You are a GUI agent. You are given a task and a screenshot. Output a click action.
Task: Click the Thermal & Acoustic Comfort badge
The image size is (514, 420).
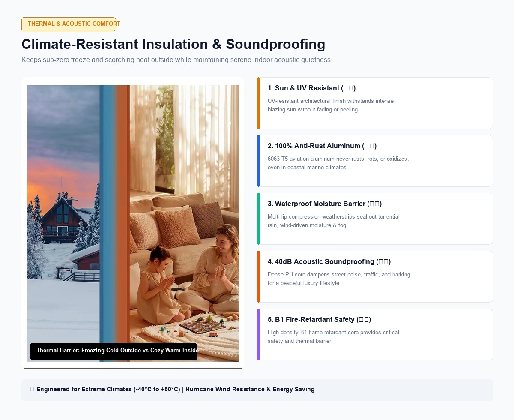click(69, 24)
